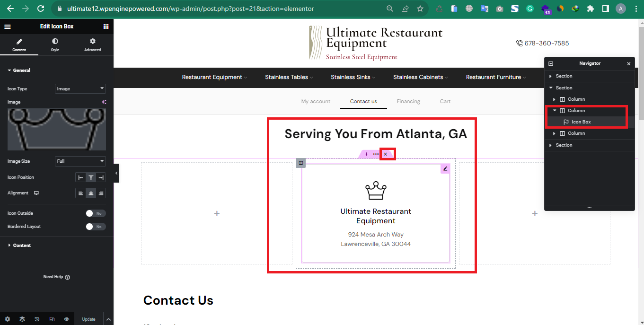This screenshot has height=325, width=644.
Task: Click the column handle icon
Action: (x=301, y=163)
